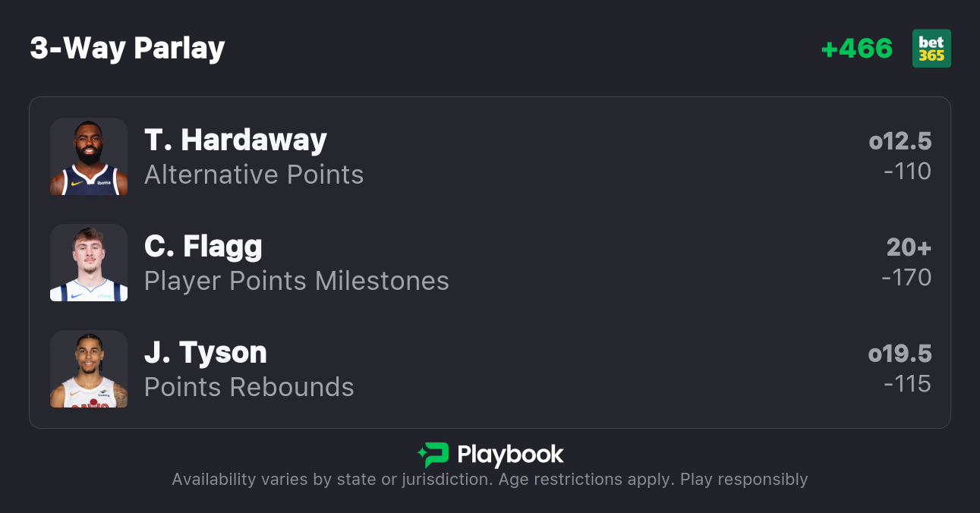Click the o19.5 line for Tyson

[x=900, y=354]
